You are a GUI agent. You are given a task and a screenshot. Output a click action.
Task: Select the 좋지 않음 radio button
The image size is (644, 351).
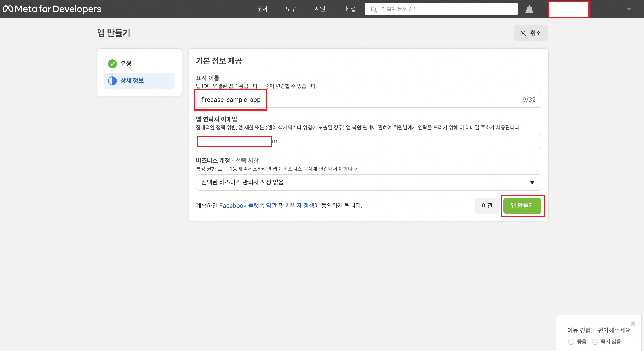(595, 342)
